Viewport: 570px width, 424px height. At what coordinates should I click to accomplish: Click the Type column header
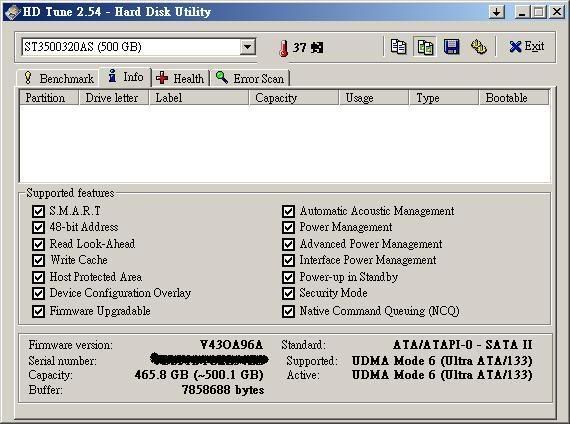(444, 98)
